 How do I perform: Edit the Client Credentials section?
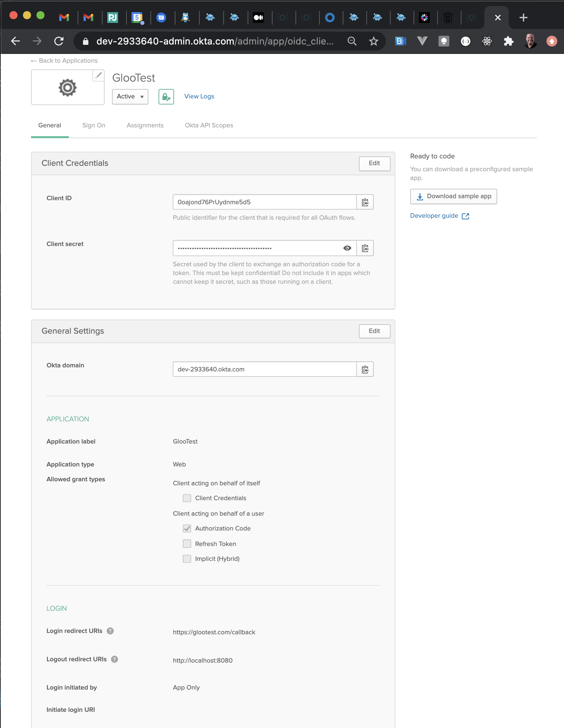click(x=374, y=163)
